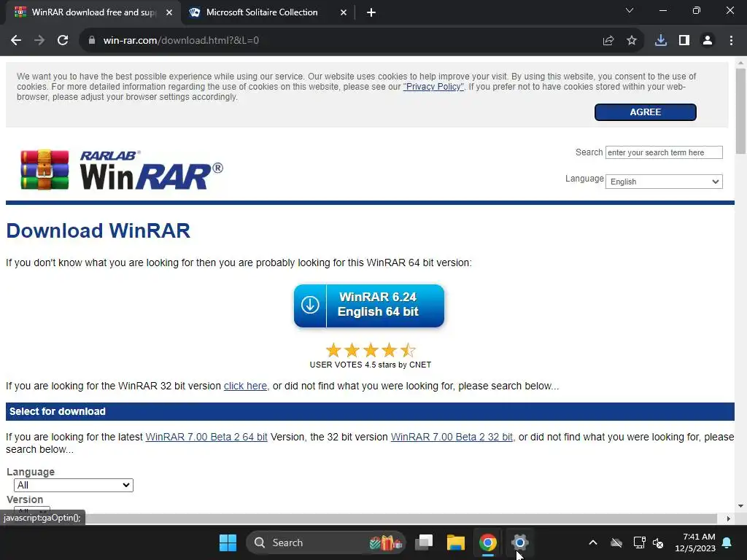Open the notification bell icon
Viewport: 747px width, 560px height.
pos(727,542)
